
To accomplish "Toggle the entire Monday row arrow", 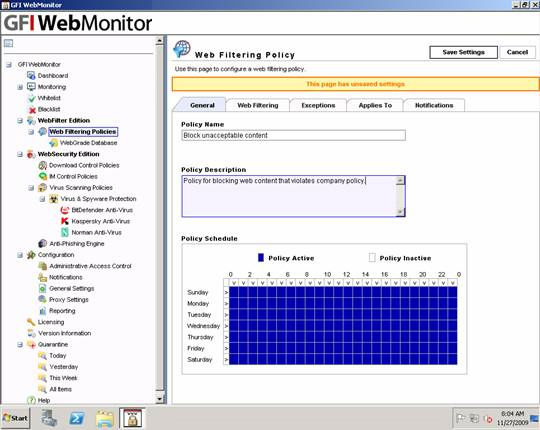I will click(226, 303).
